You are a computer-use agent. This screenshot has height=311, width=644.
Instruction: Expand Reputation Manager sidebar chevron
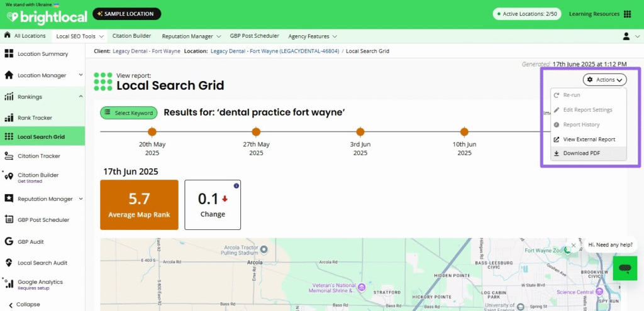pyautogui.click(x=80, y=199)
